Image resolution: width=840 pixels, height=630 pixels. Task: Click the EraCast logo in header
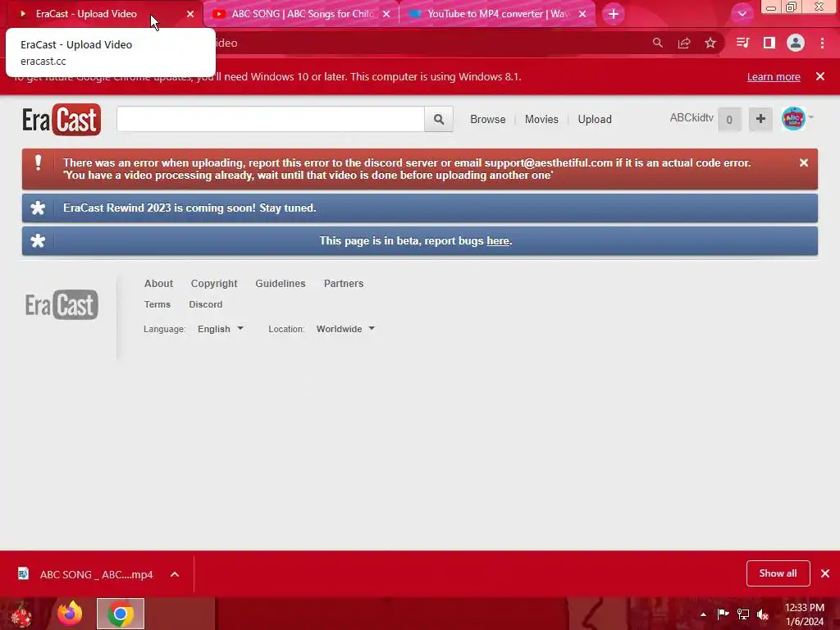pyautogui.click(x=61, y=120)
